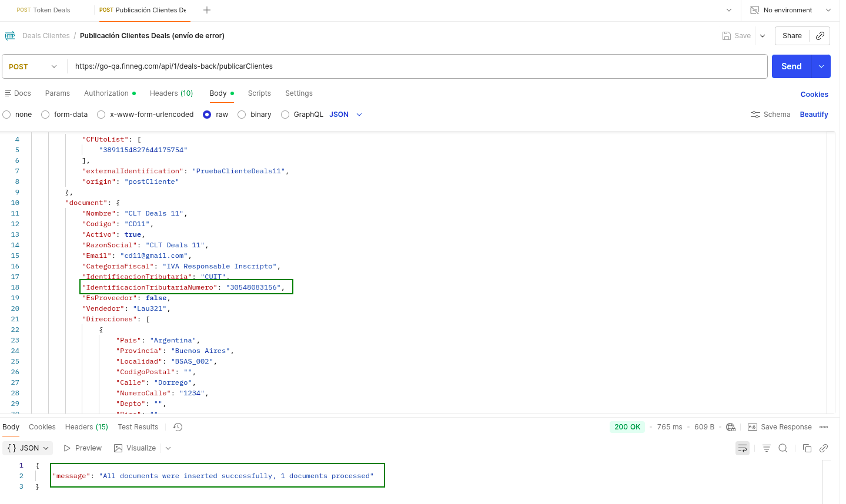The width and height of the screenshot is (846, 504).
Task: Click the Send button
Action: [791, 66]
